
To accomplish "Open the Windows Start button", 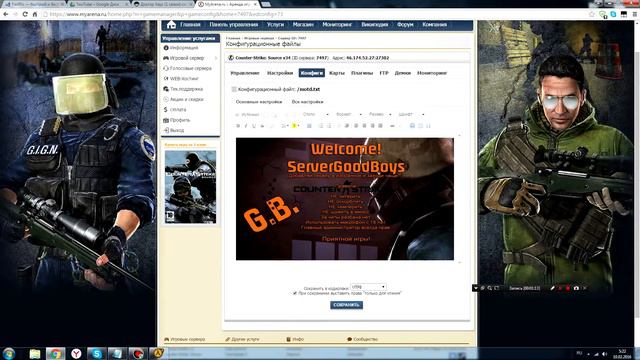I will point(9,353).
